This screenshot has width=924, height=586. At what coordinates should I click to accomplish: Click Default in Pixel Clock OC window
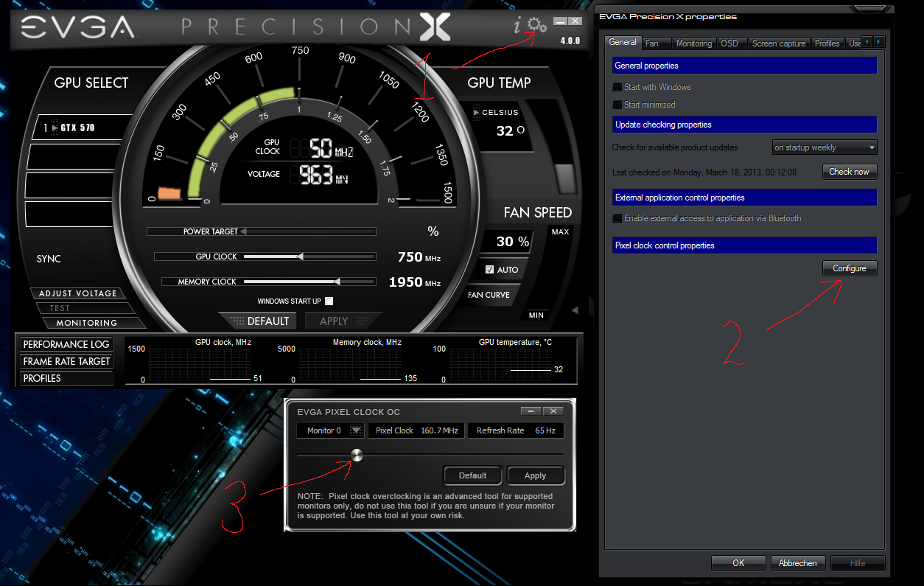coord(472,475)
